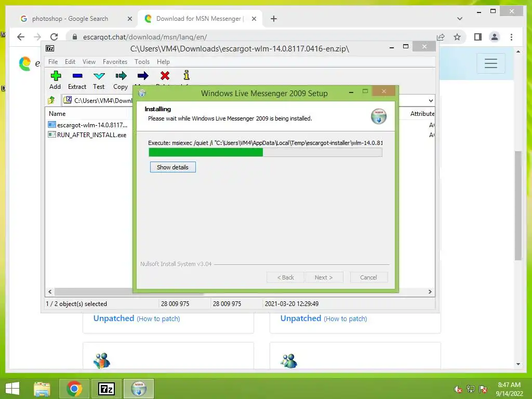Screen dimensions: 532x399
Task: Open the File menu in 7-Zip
Action: [x=53, y=62]
